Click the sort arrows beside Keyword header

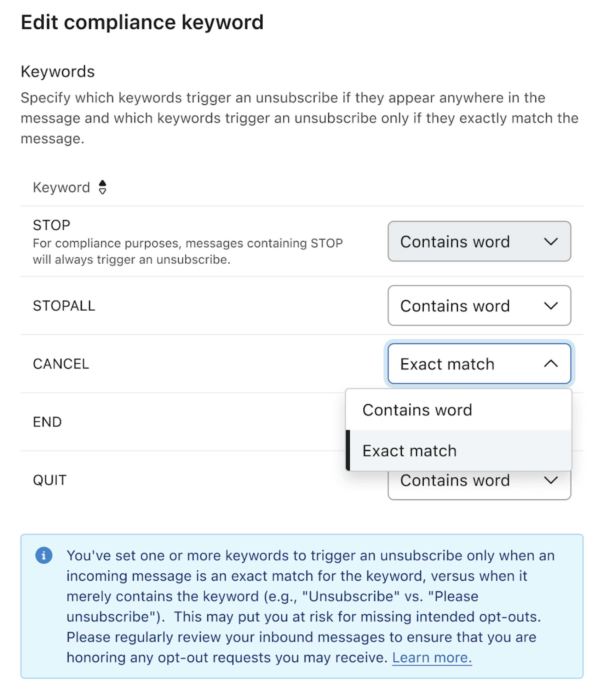pyautogui.click(x=102, y=187)
